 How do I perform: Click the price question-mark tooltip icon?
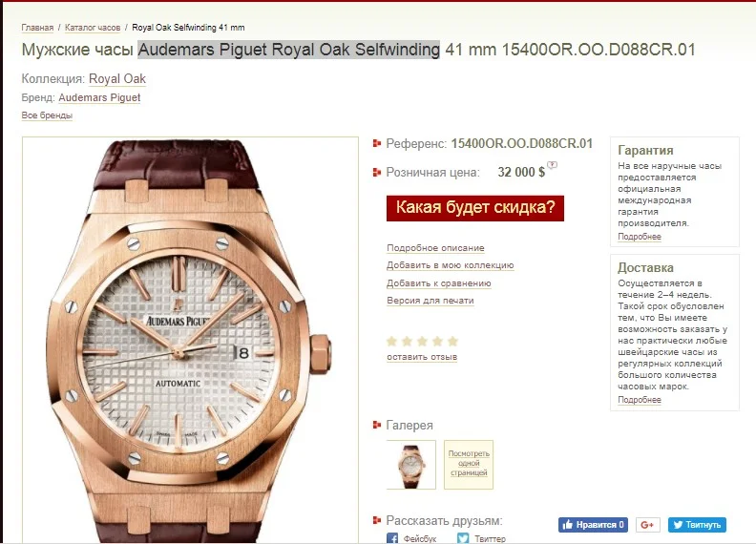point(552,165)
